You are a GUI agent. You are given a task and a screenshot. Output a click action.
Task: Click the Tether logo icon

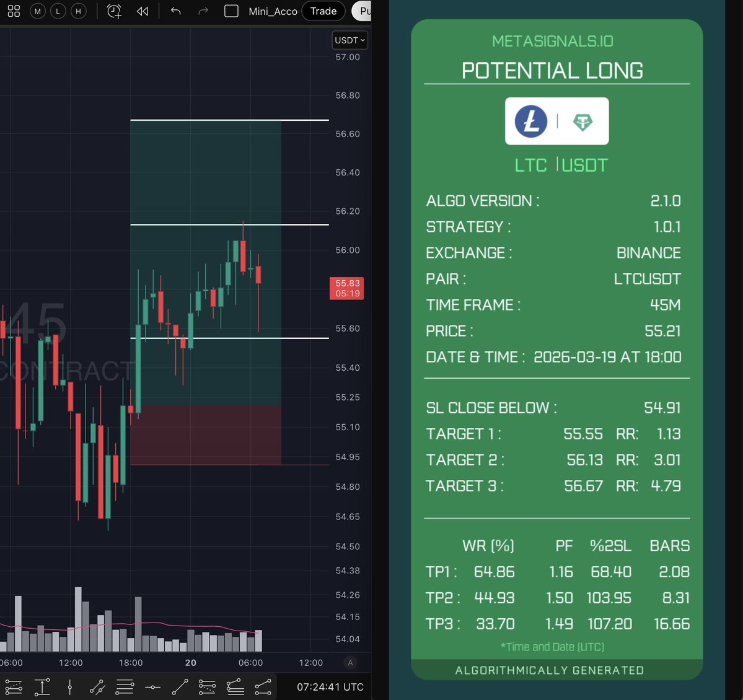(x=583, y=122)
